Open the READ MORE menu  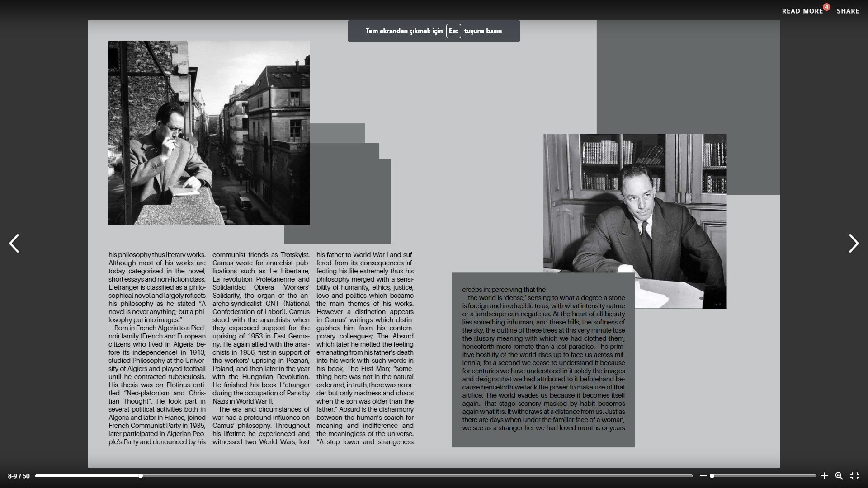click(x=802, y=11)
